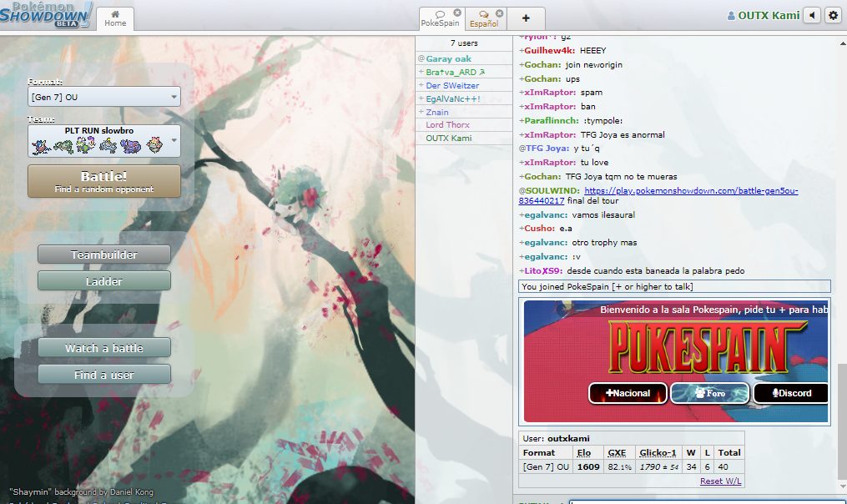Open the [Gen 7] OU format dropdown

click(x=104, y=97)
